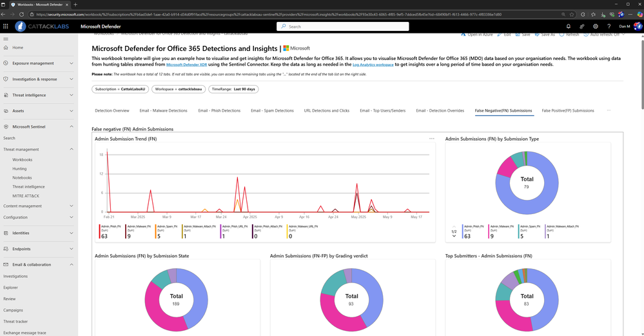
Task: Expand the Identities section chevron
Action: click(72, 233)
